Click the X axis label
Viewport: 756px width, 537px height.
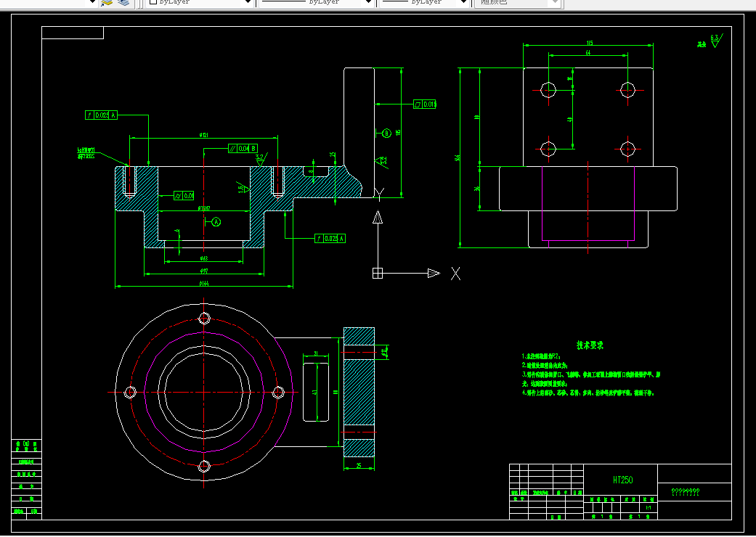tap(455, 274)
